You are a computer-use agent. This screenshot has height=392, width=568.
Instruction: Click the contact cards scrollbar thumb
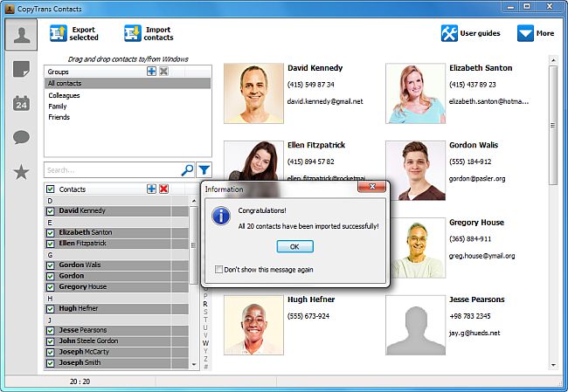(x=553, y=125)
